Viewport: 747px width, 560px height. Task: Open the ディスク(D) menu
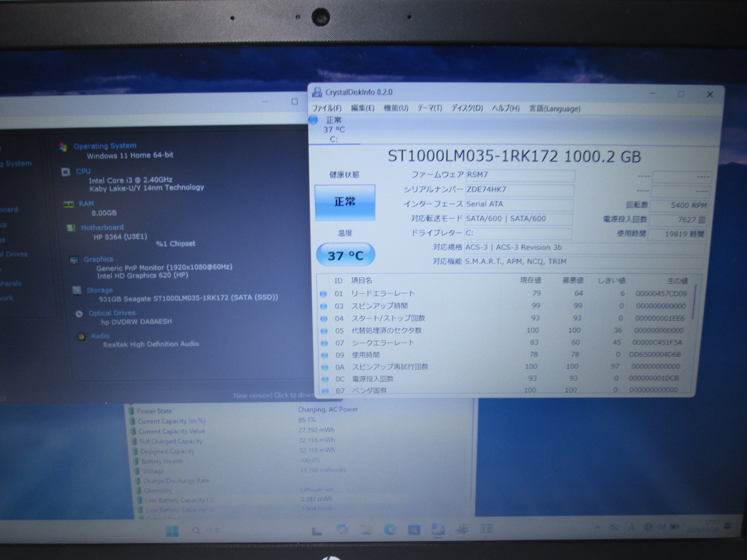click(466, 108)
